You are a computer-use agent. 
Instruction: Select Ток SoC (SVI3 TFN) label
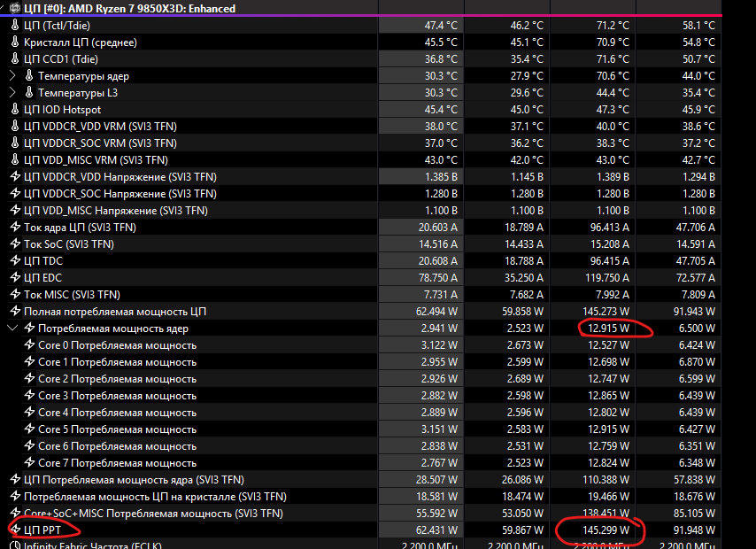click(x=69, y=244)
